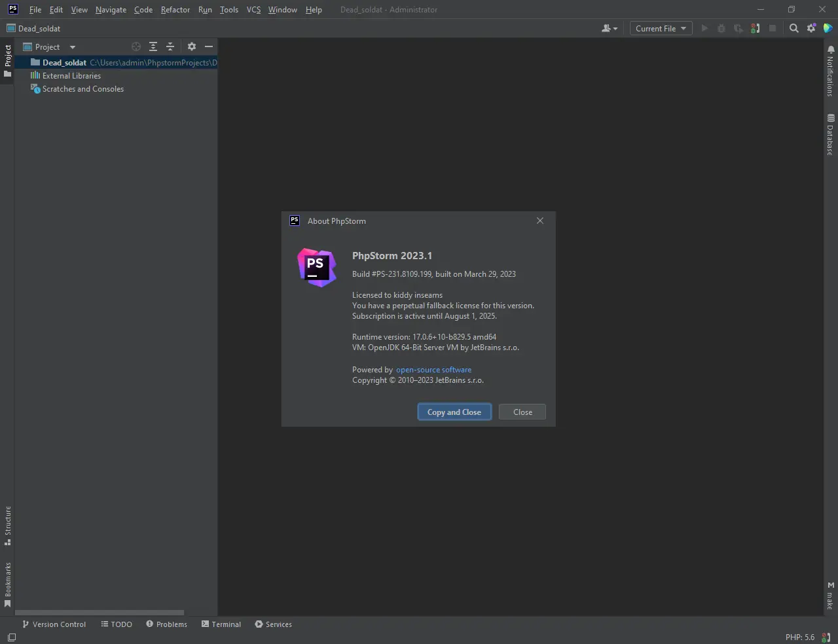Click the Build #PS-231.8109.199 text line

click(x=434, y=274)
